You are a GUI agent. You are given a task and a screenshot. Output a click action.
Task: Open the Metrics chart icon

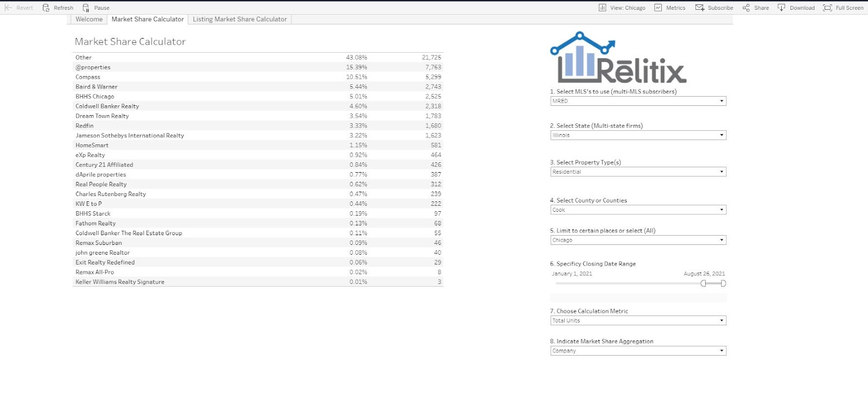click(x=658, y=8)
